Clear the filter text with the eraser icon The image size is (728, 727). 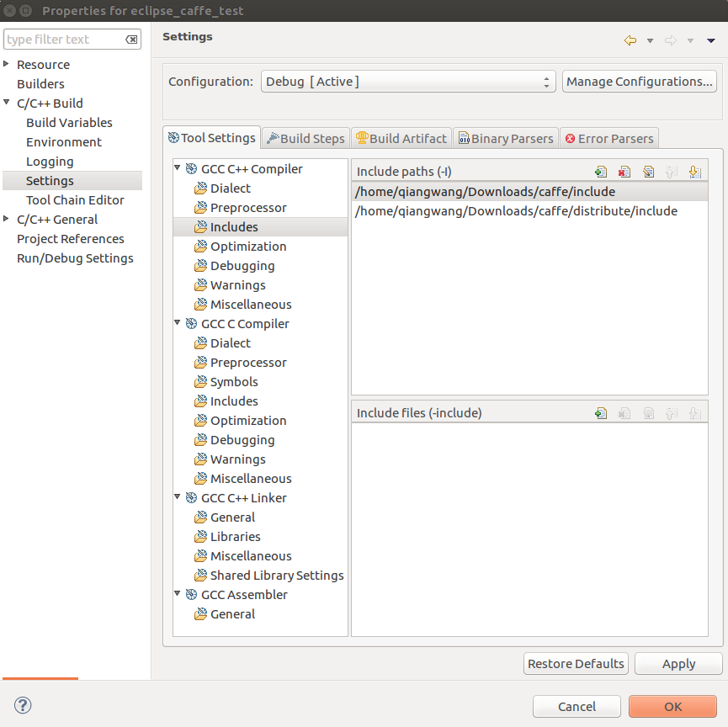tap(132, 40)
